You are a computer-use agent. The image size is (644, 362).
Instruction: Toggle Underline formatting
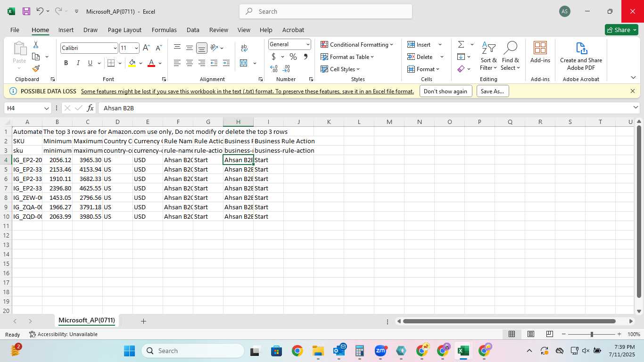(x=90, y=63)
